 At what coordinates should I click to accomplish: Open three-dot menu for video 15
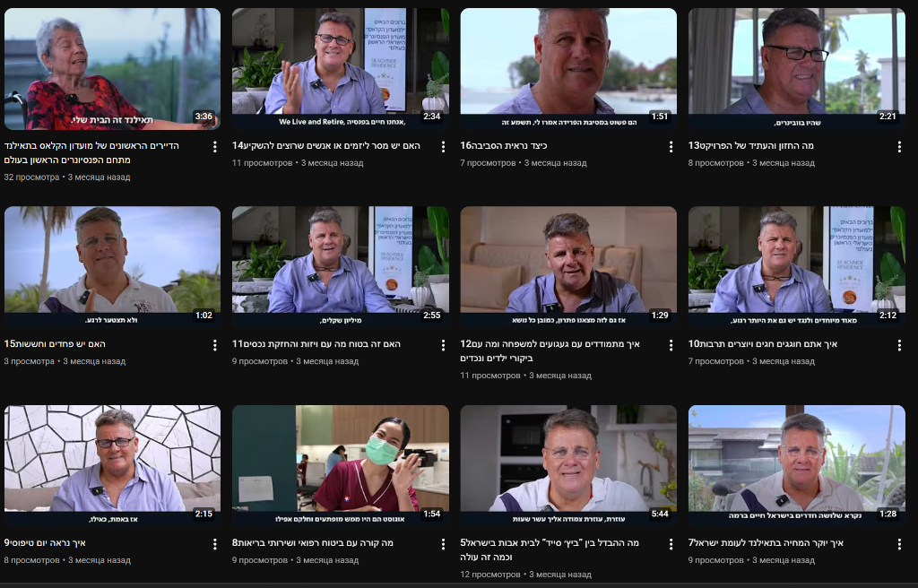[215, 345]
